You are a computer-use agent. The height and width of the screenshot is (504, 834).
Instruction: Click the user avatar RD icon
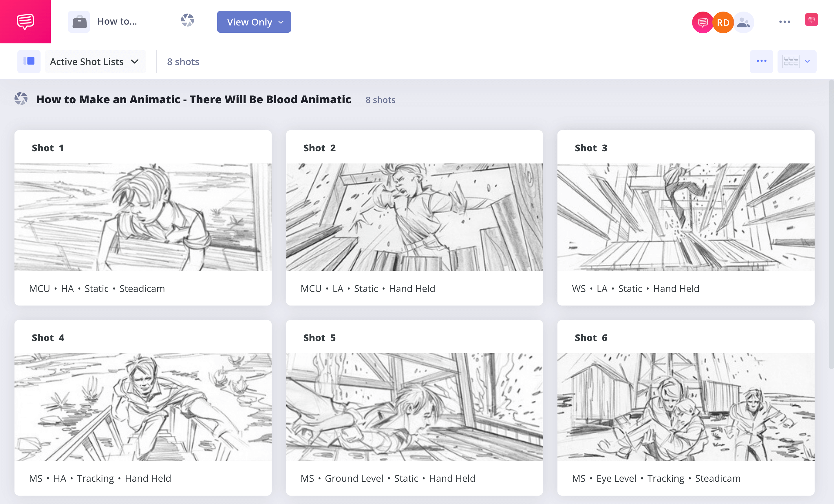coord(723,22)
